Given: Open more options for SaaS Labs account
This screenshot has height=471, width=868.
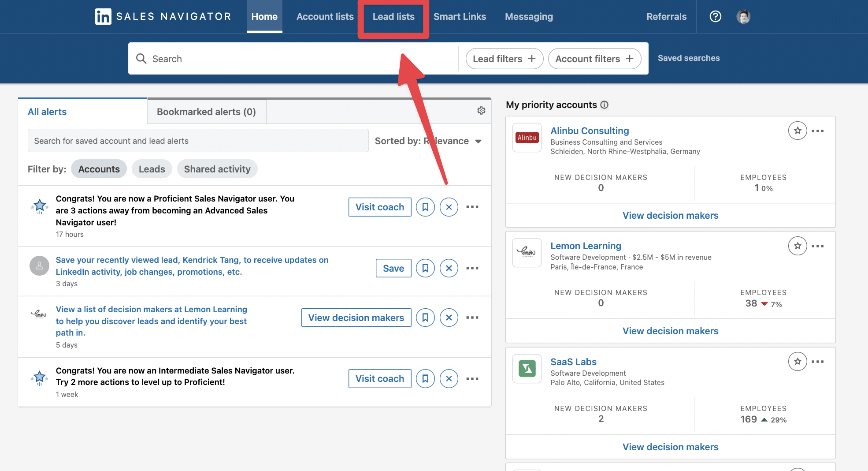Looking at the screenshot, I should (x=818, y=362).
